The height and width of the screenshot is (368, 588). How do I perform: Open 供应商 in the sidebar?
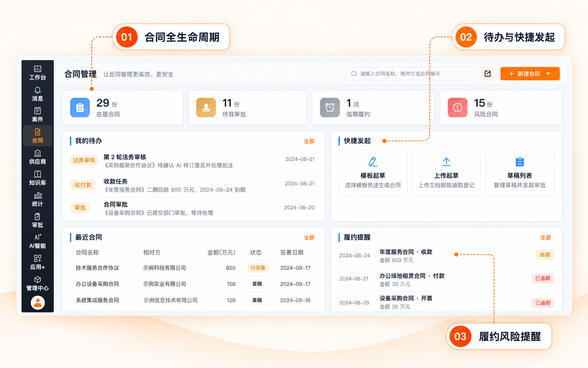[x=37, y=157]
